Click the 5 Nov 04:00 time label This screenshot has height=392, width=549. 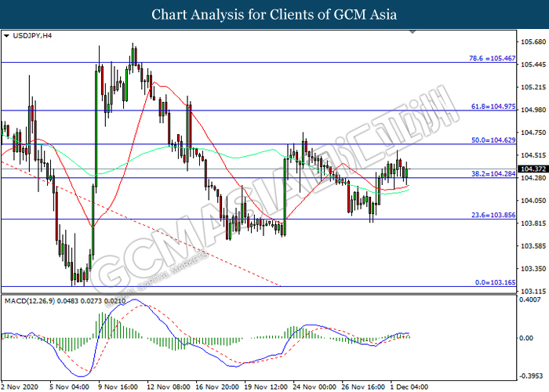pyautogui.click(x=69, y=387)
